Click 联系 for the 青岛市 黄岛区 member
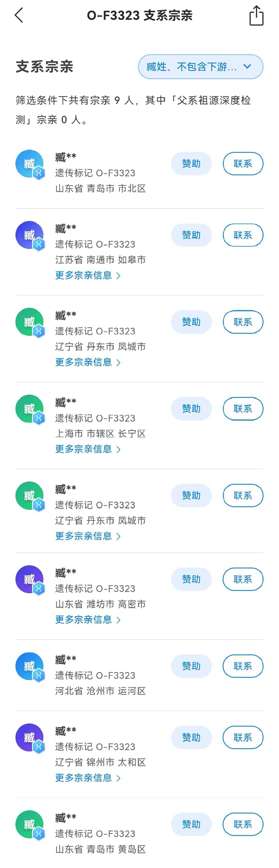 coord(243,825)
